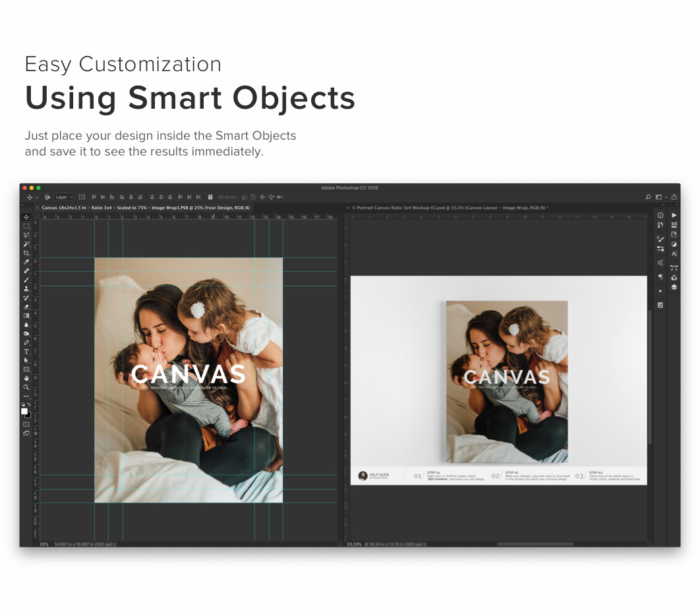Click the Share button in options bar
The height and width of the screenshot is (614, 700).
tap(674, 197)
